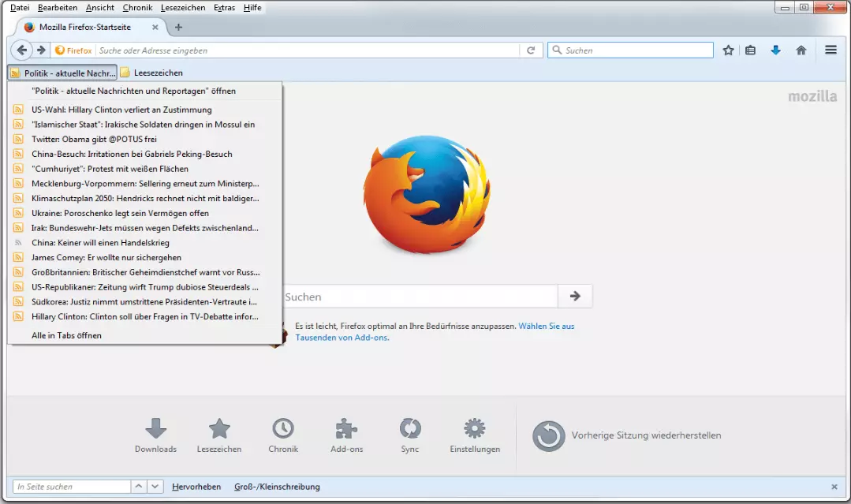Viewport: 851px width, 504px height.
Task: Open Ukraine Poroschenko feed item
Action: [x=144, y=213]
